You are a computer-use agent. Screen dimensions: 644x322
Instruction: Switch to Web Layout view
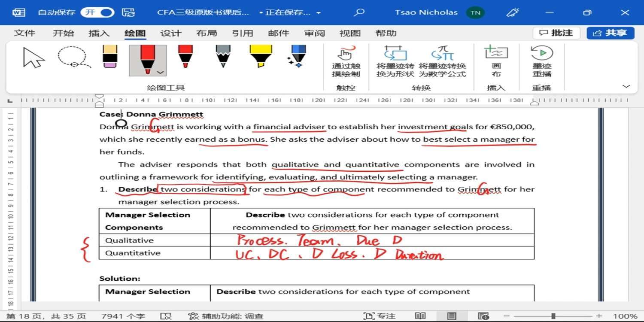coord(483,316)
